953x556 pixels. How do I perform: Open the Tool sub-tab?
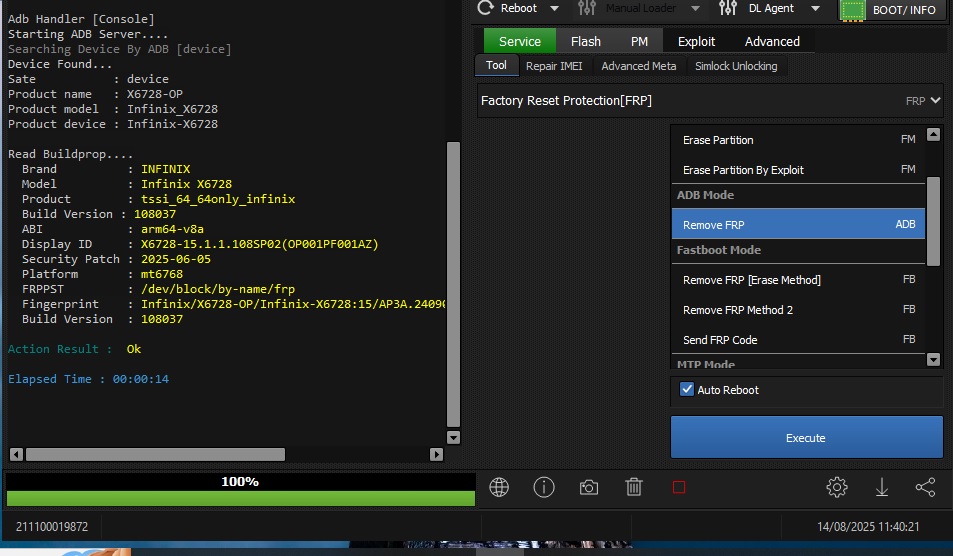pos(496,66)
